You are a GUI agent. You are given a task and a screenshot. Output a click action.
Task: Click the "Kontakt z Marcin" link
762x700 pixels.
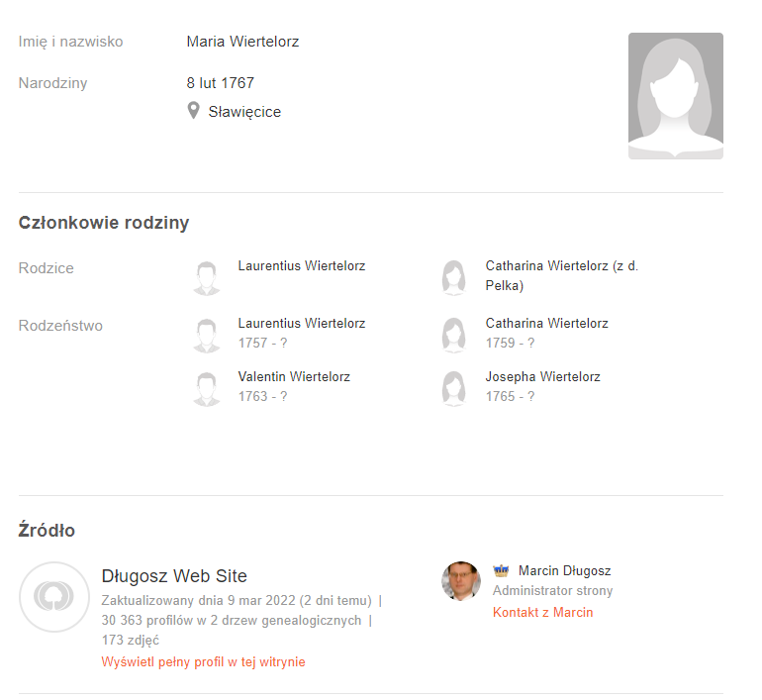click(x=542, y=613)
